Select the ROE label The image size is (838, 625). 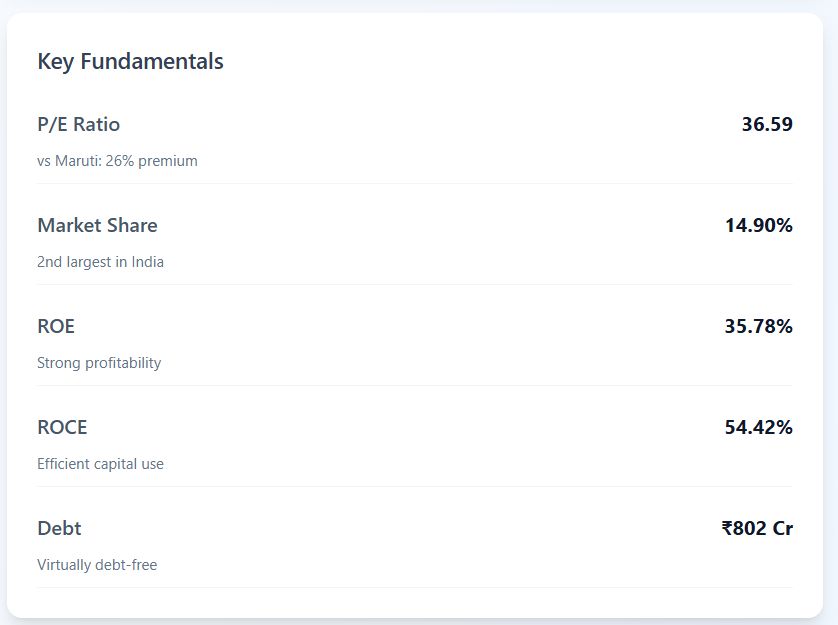[56, 326]
